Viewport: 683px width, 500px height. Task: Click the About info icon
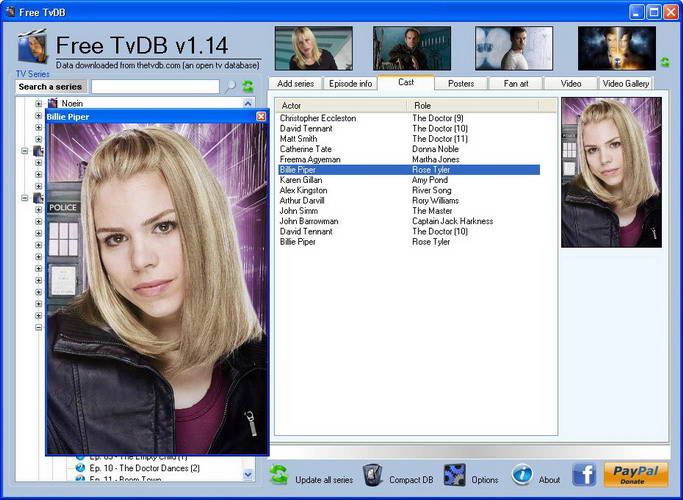[x=522, y=475]
